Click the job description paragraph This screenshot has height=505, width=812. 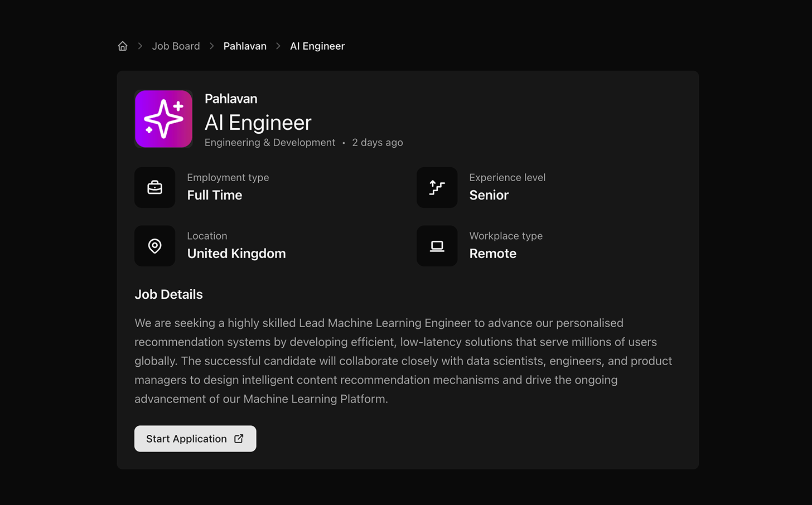(x=403, y=361)
